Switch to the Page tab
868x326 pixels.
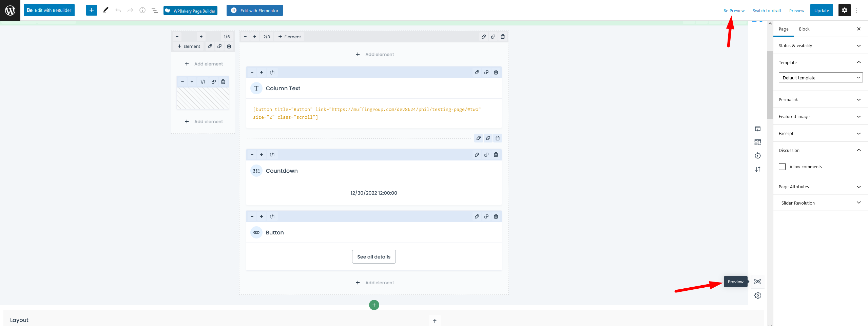[784, 29]
